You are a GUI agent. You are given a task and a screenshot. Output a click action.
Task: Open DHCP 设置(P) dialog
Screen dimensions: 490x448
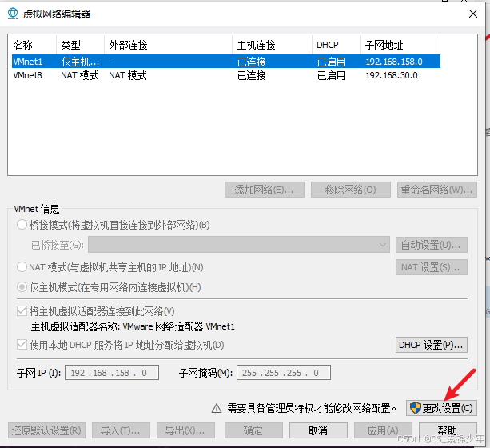(x=432, y=345)
